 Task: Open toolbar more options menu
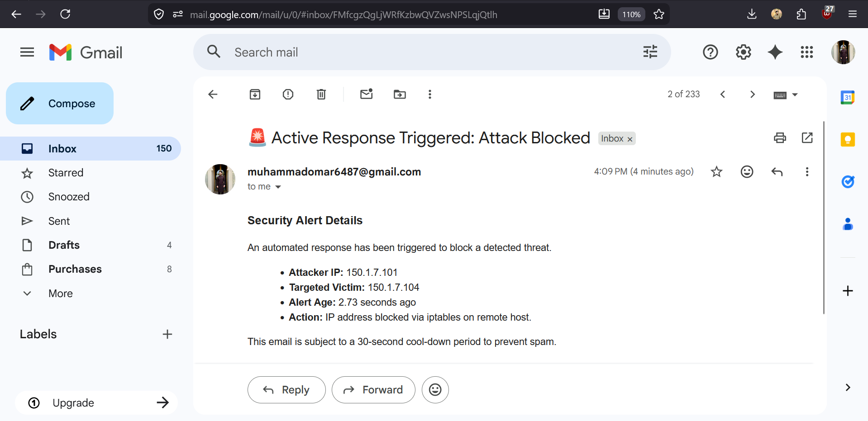pyautogui.click(x=430, y=94)
